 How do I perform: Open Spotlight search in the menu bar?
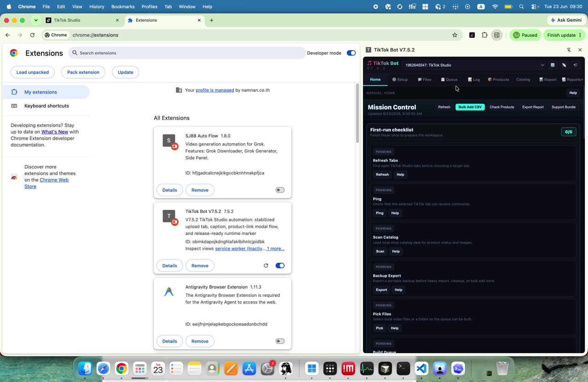point(521,7)
